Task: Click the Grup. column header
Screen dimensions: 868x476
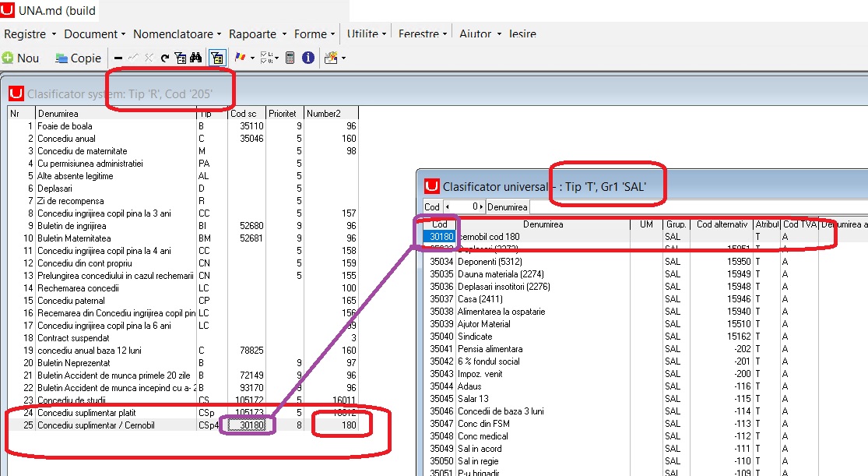Action: 676,224
